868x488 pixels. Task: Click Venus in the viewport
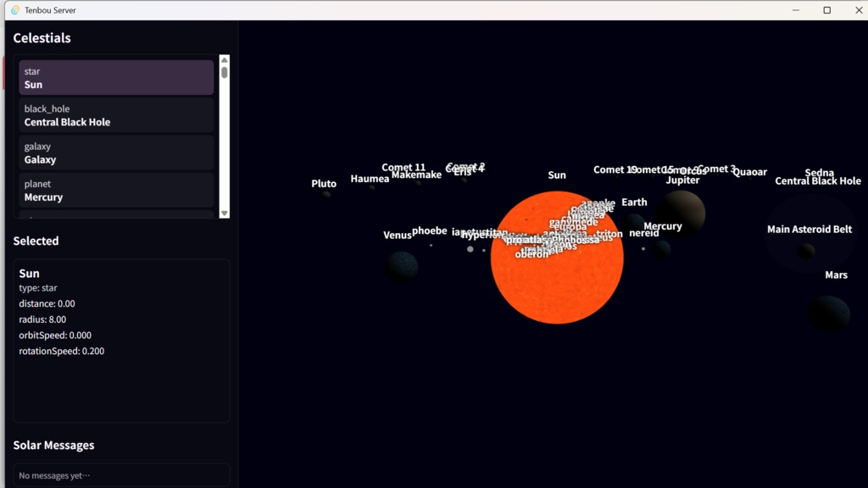tap(398, 236)
